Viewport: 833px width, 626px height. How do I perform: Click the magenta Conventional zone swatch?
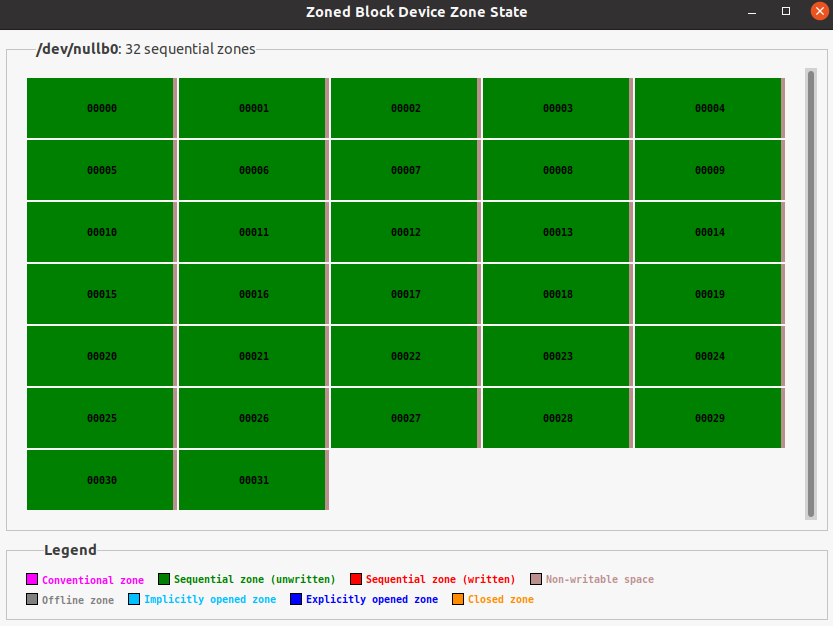click(x=32, y=579)
